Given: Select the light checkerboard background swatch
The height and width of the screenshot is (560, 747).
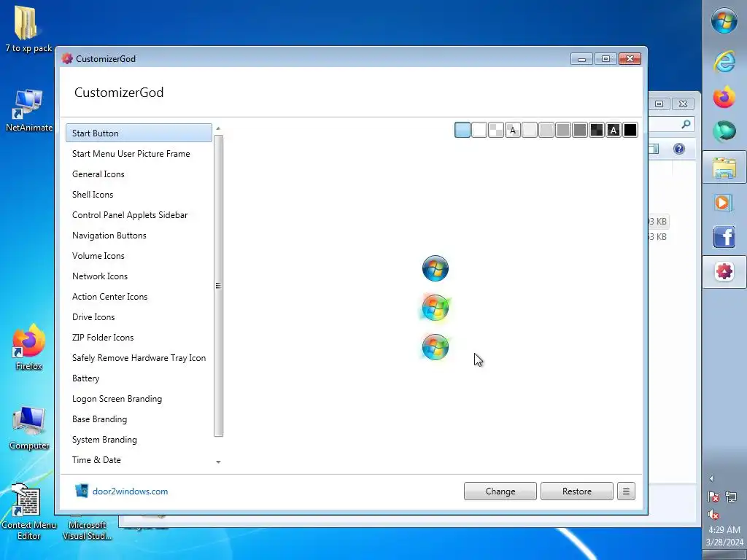Looking at the screenshot, I should pyautogui.click(x=496, y=130).
